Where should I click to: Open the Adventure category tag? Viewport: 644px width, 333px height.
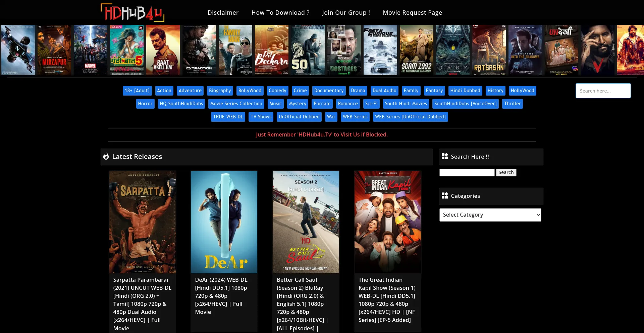[x=190, y=91]
